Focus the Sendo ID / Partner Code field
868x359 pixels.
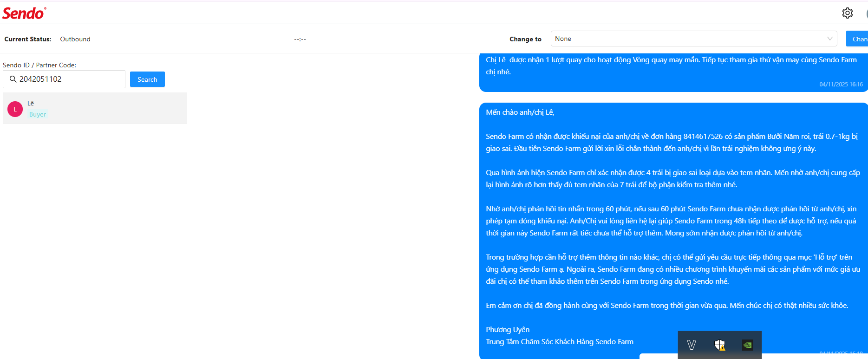64,79
